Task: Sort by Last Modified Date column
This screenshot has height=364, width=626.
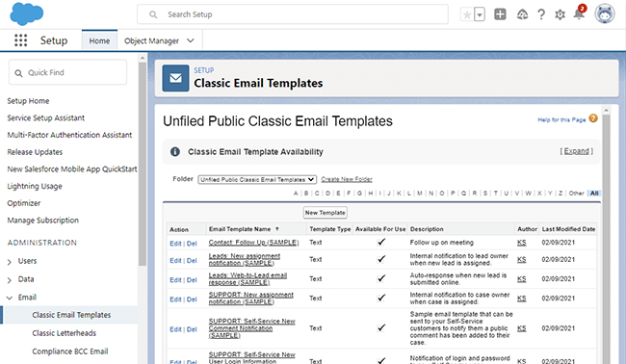Action: (568, 229)
